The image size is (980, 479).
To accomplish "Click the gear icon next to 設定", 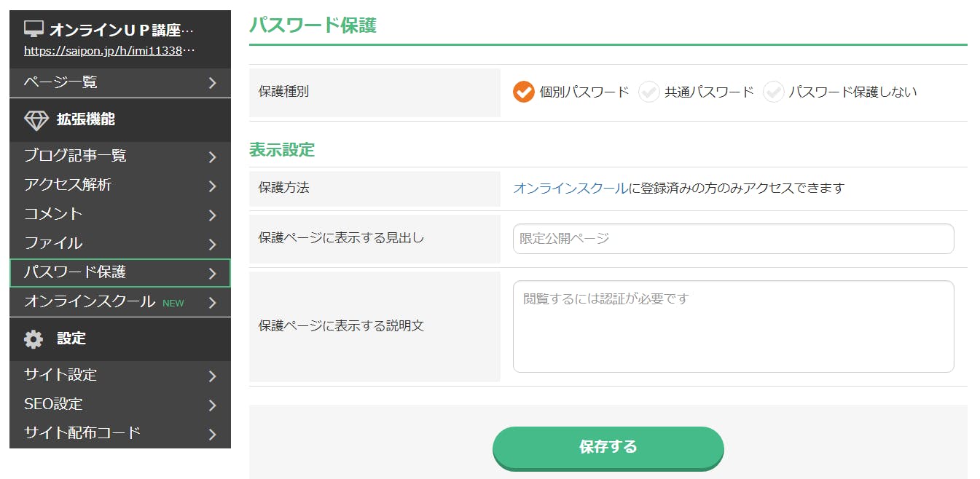I will point(34,339).
